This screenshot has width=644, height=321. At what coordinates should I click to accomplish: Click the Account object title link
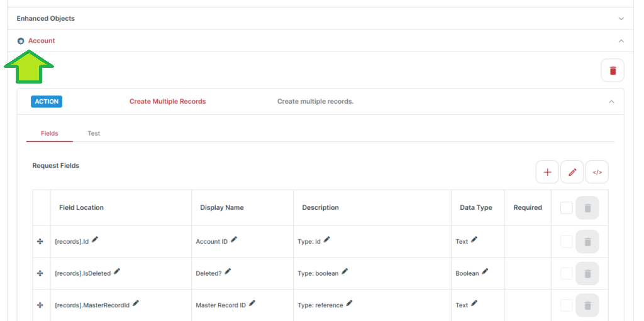pyautogui.click(x=42, y=41)
